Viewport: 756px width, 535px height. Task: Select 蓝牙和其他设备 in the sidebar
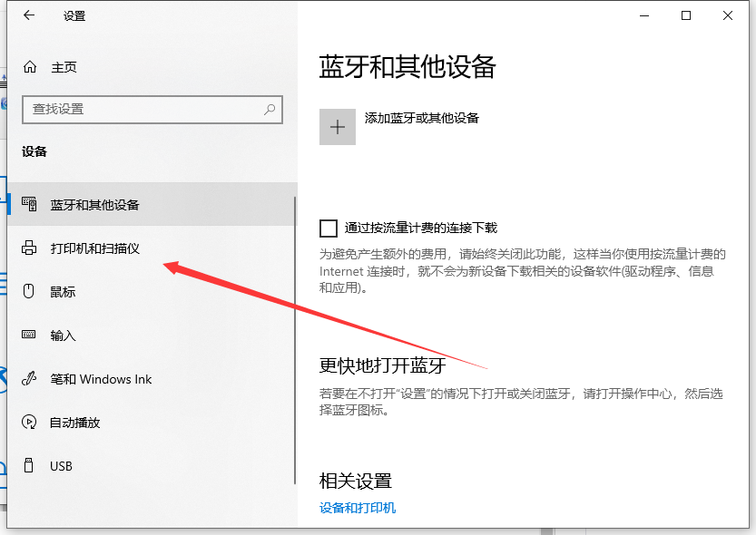point(95,204)
